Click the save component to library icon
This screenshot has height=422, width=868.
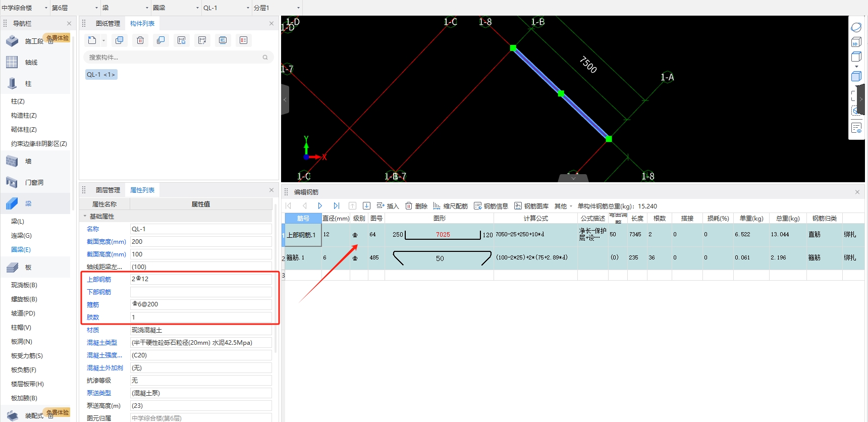pos(182,40)
